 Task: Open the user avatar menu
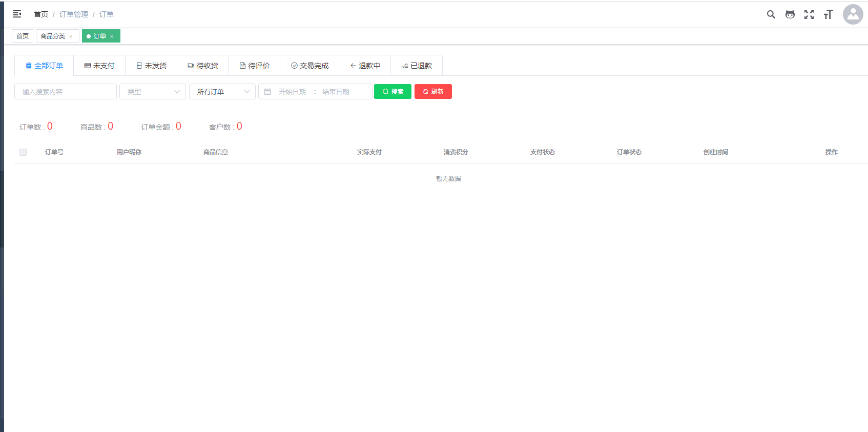(x=853, y=14)
